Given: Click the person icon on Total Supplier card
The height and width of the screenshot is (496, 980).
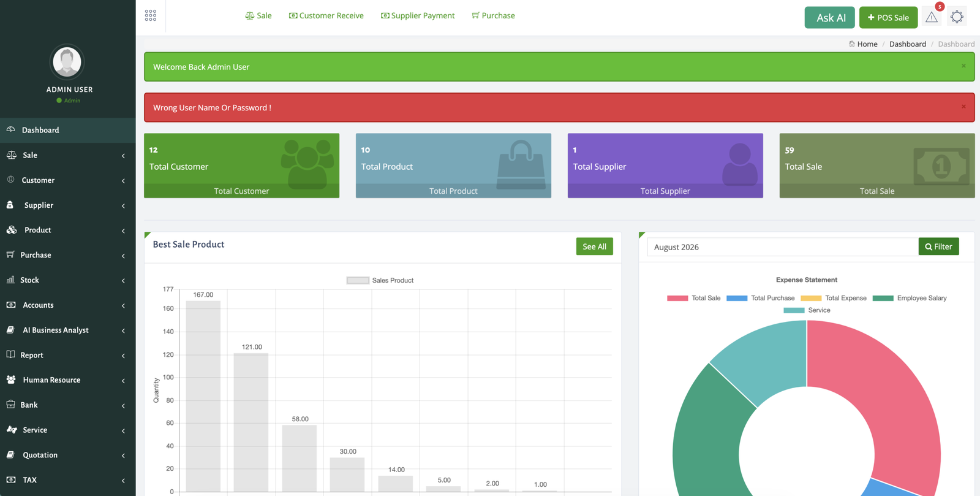Looking at the screenshot, I should tap(740, 164).
